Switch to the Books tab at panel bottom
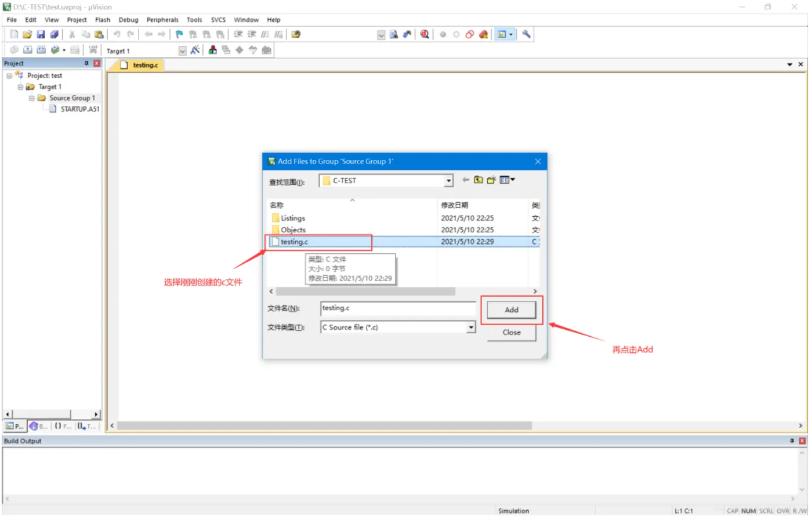Image resolution: width=812 pixels, height=532 pixels. pos(38,427)
